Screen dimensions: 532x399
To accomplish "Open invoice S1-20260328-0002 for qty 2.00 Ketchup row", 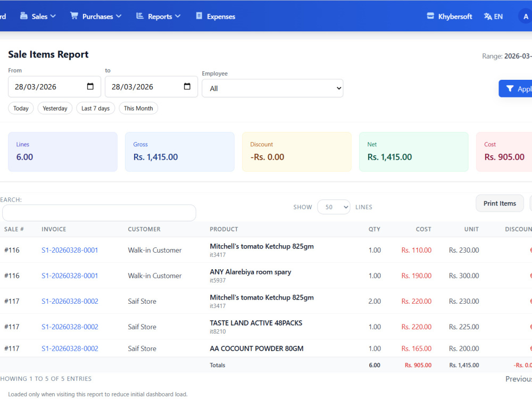I will (x=70, y=301).
